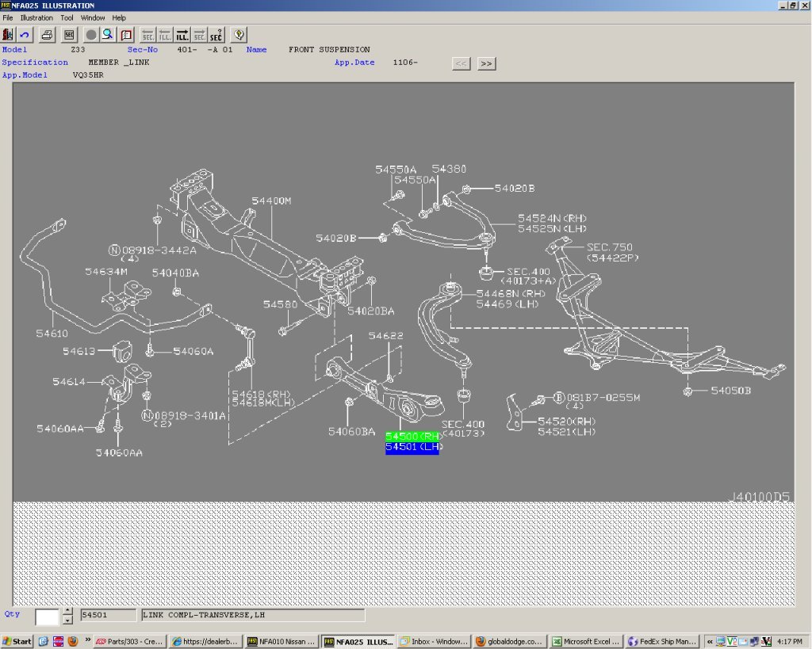The image size is (812, 649).
Task: Click the lightbulb help toolbar icon
Action: pos(239,35)
